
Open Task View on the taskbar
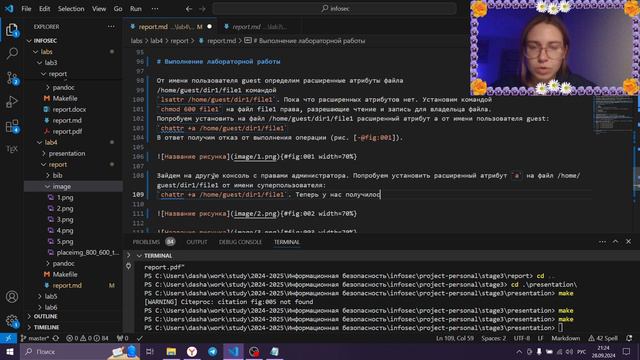(x=150, y=351)
